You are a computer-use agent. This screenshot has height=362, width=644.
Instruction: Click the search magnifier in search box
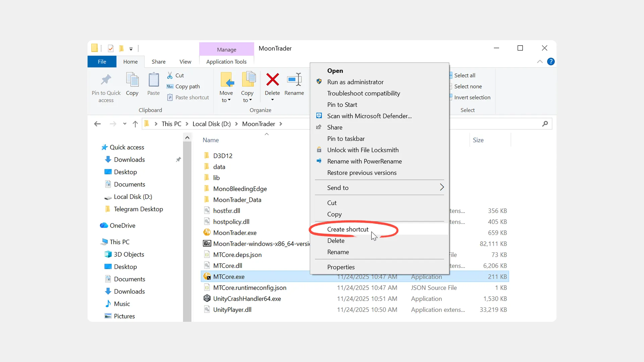pyautogui.click(x=545, y=124)
